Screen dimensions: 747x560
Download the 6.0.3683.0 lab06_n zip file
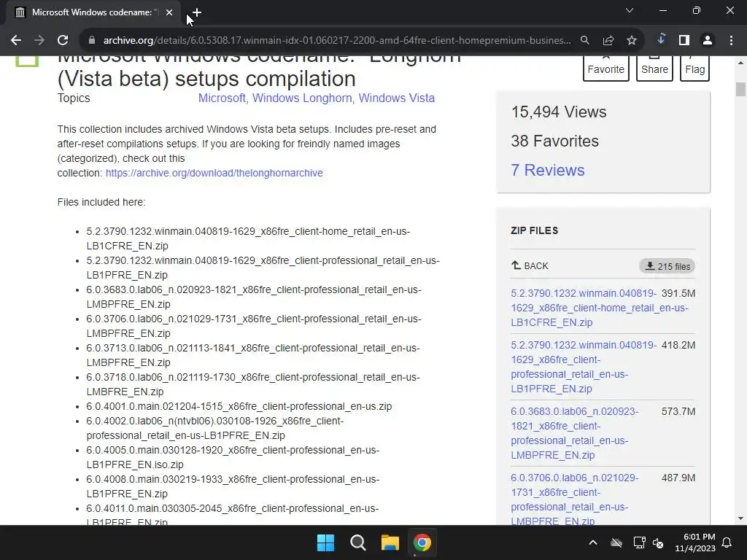pos(575,433)
